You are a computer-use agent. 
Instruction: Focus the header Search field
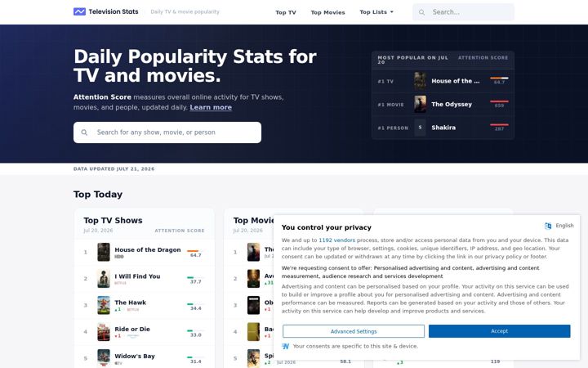(x=464, y=12)
